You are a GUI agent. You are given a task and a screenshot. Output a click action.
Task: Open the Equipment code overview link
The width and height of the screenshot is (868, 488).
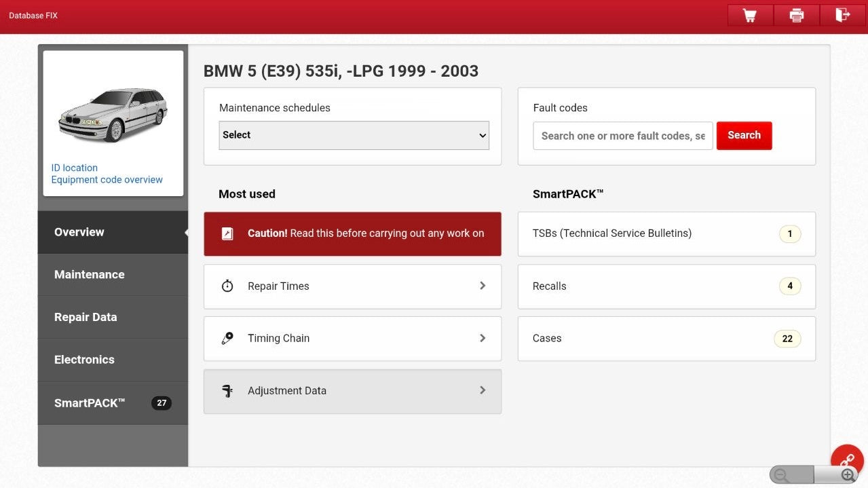(x=107, y=179)
